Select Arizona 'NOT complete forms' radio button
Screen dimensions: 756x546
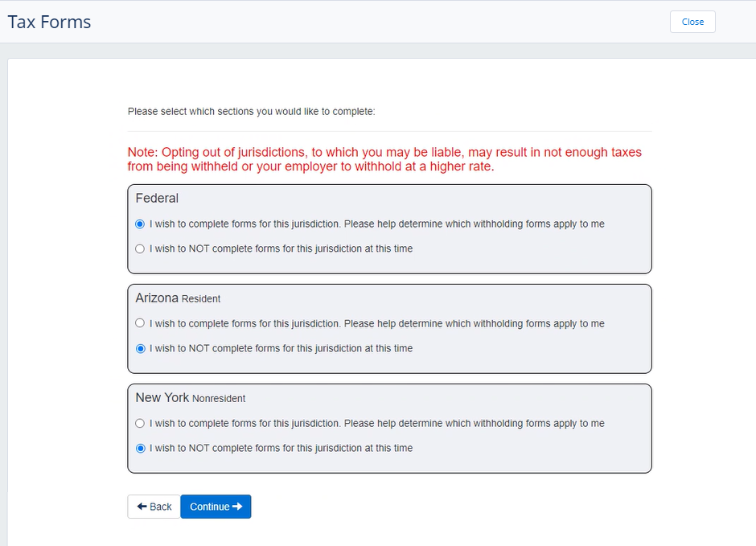[140, 349]
